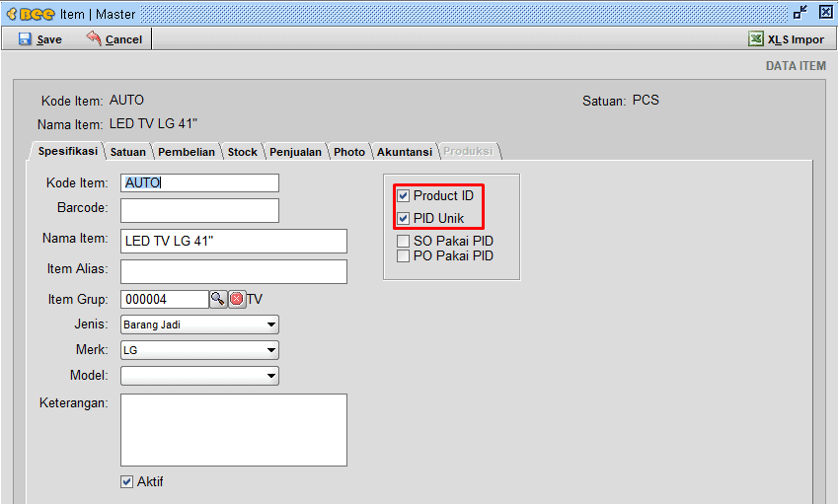Click the Save floppy disk icon
Viewport: 838px width, 504px height.
coord(25,39)
